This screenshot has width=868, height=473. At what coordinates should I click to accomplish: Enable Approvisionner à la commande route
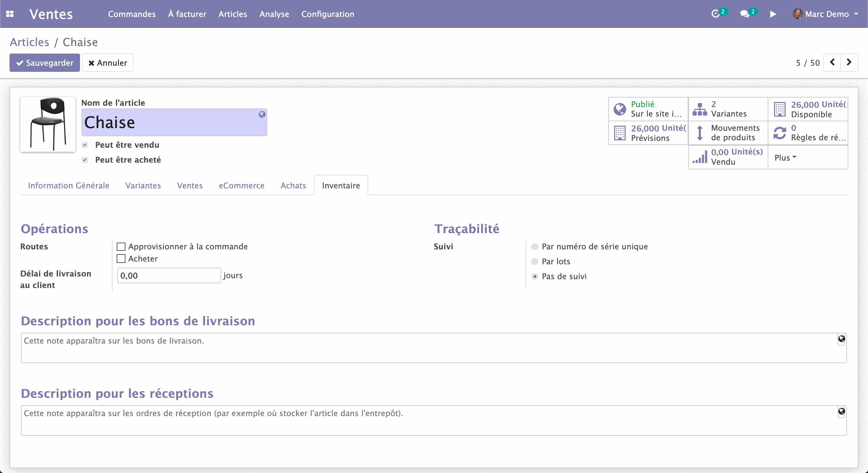(121, 247)
